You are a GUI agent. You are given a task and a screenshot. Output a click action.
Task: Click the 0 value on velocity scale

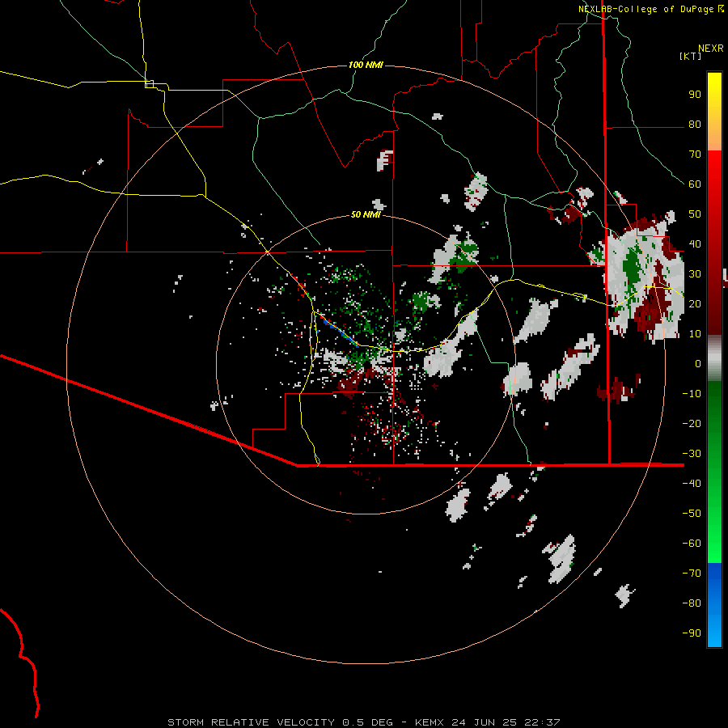[x=698, y=363]
